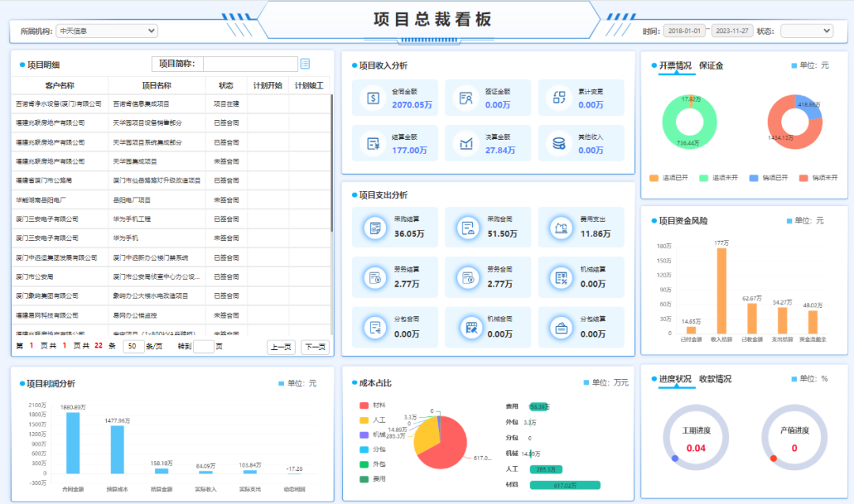This screenshot has height=504, width=854.
Task: Click the 费用支出 icon
Action: coord(560,228)
